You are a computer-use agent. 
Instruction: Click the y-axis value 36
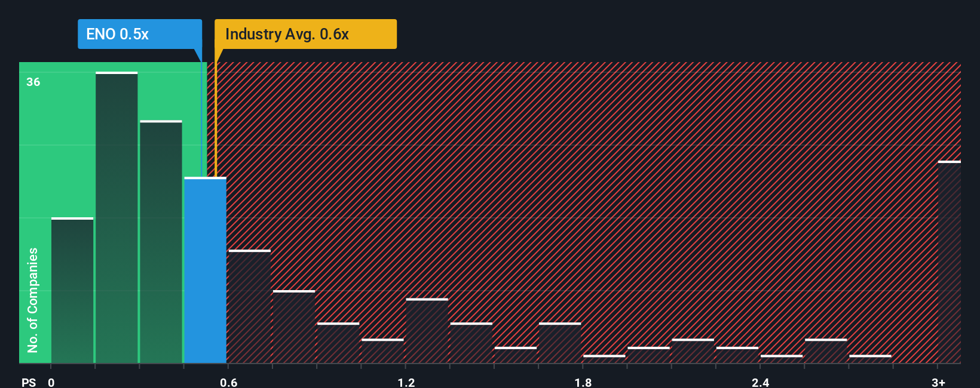coord(33,82)
